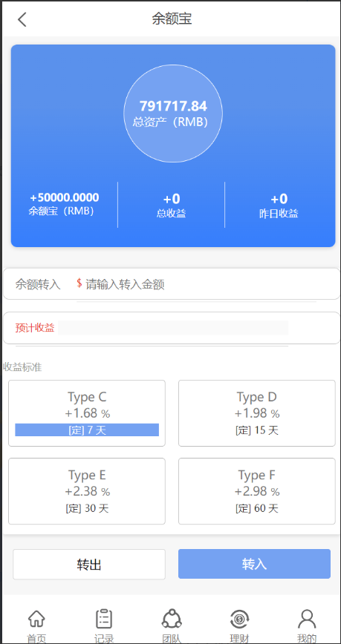Image resolution: width=341 pixels, height=644 pixels.
Task: Open the 记录 clipboard icon
Action: pyautogui.click(x=104, y=619)
